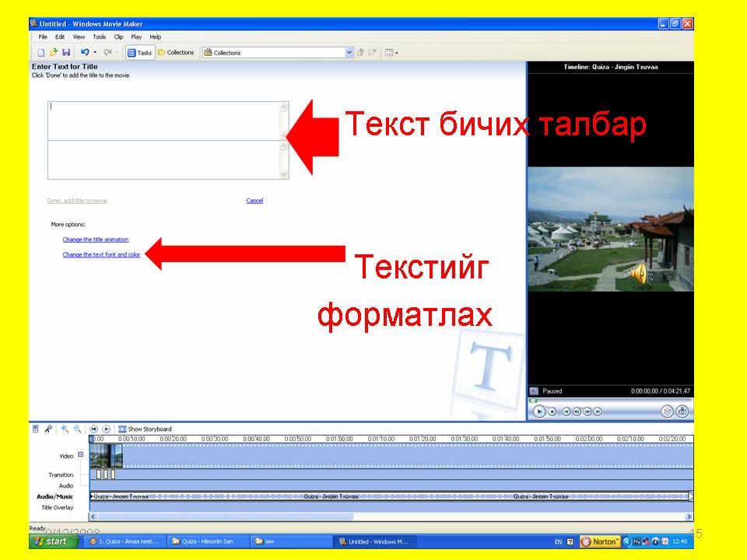This screenshot has width=747, height=560.
Task: Open the Views dropdown in the toolbar
Action: point(392,53)
